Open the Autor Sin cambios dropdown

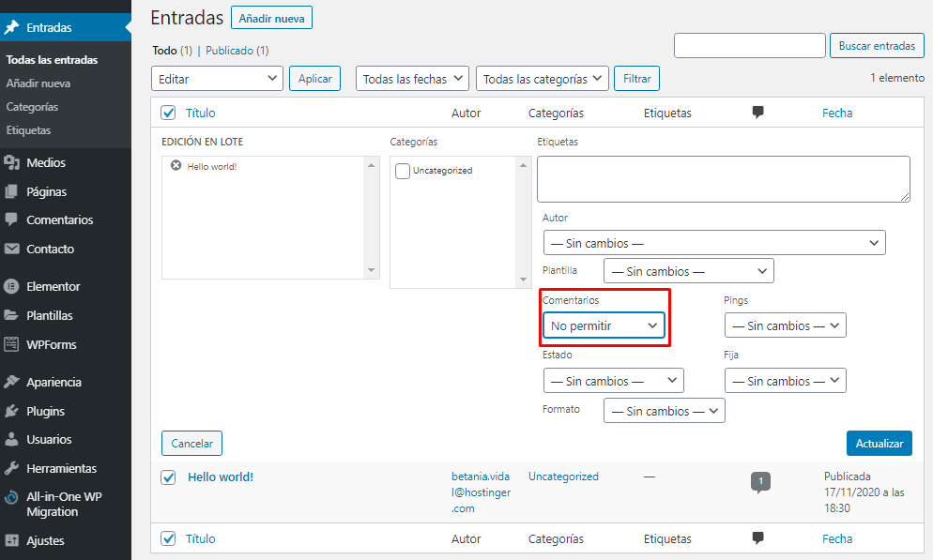click(x=714, y=243)
